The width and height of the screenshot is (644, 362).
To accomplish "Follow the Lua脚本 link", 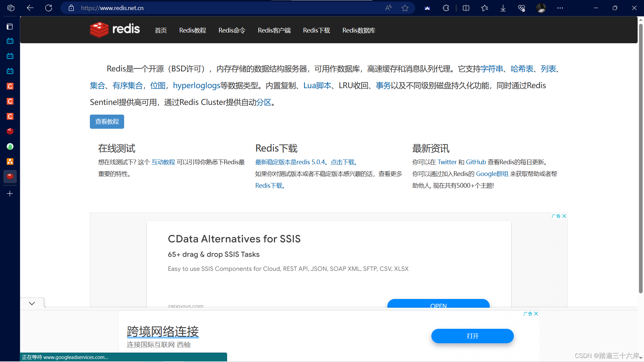I will coord(317,86).
